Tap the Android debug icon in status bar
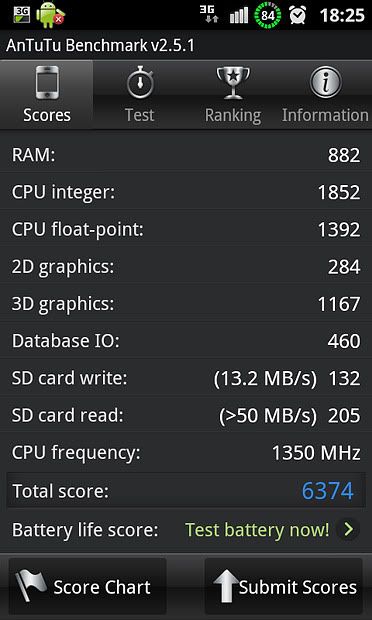 50,15
